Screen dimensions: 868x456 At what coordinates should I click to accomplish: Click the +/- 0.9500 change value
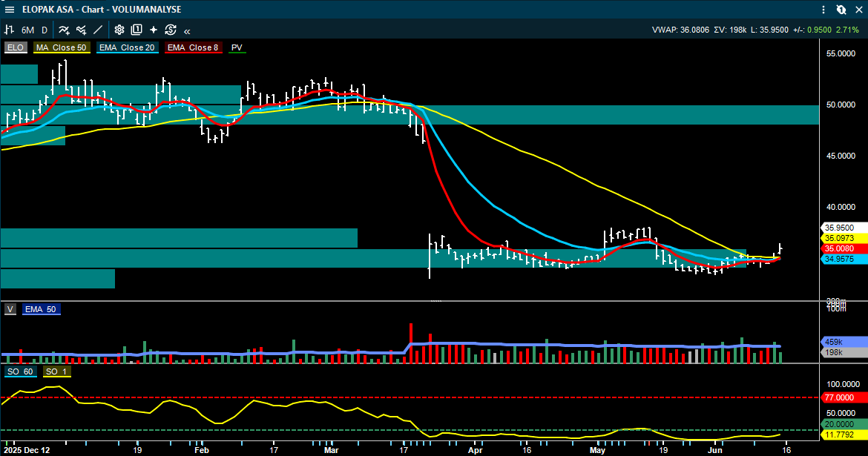pyautogui.click(x=812, y=30)
